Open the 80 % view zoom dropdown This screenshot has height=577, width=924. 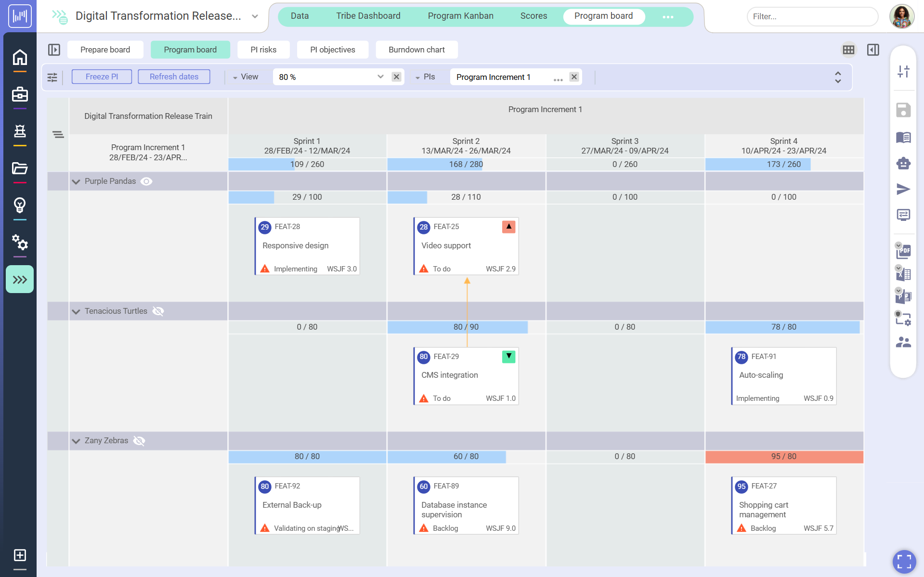(x=380, y=77)
